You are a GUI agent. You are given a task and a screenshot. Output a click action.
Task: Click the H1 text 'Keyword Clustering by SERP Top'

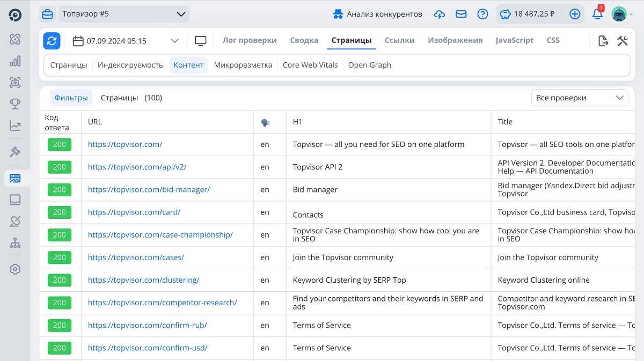(349, 279)
